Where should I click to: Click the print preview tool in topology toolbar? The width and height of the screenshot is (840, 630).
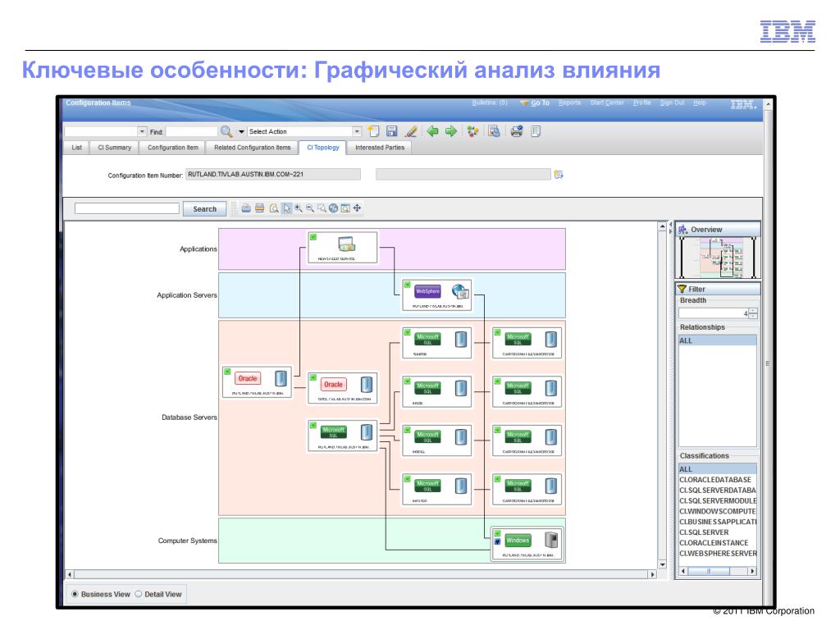coord(274,208)
